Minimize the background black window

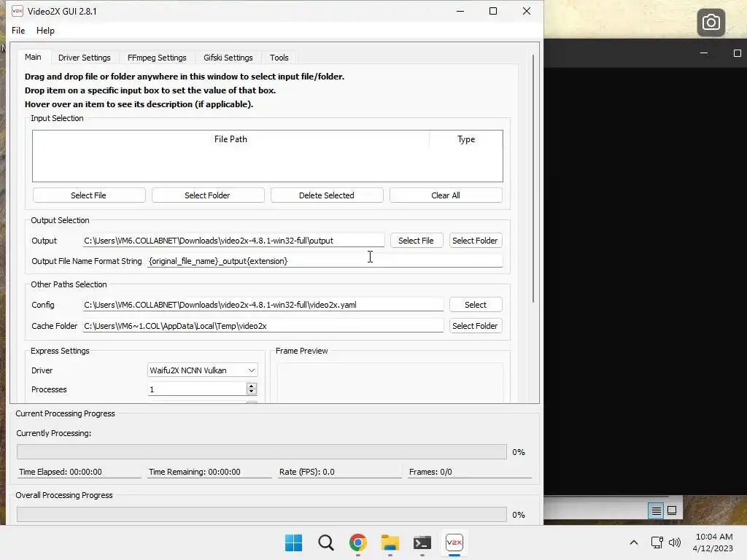[x=704, y=53]
